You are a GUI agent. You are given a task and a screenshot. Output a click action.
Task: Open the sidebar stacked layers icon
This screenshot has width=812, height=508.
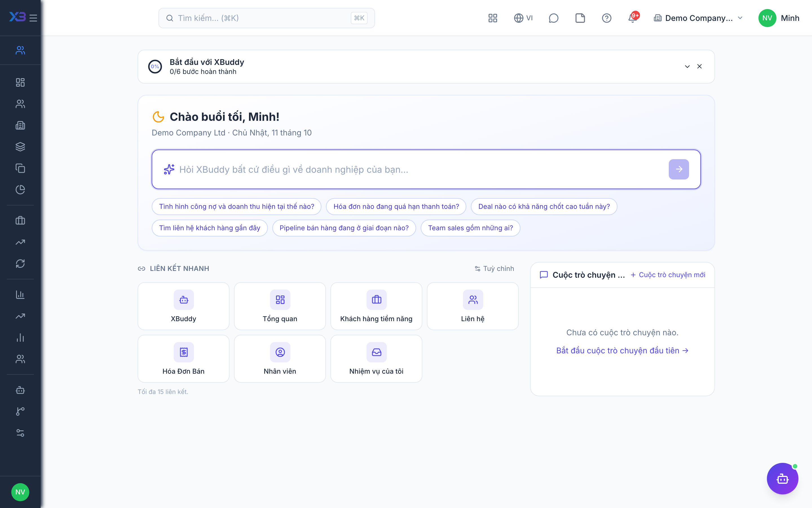[20, 147]
